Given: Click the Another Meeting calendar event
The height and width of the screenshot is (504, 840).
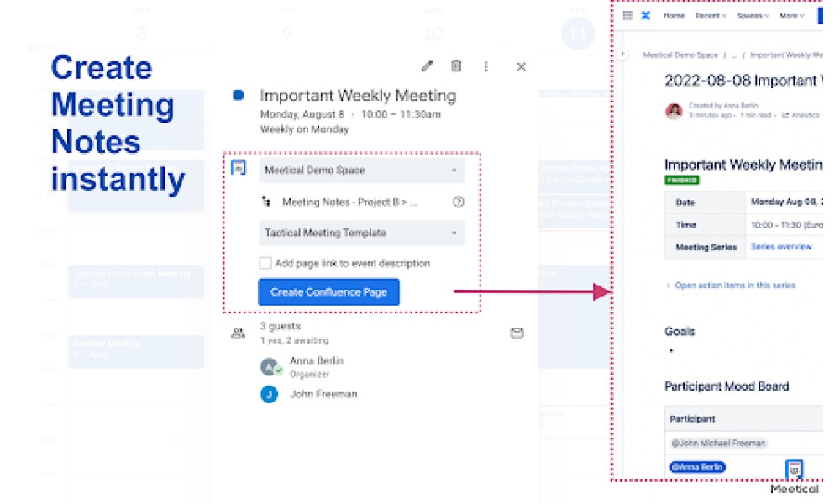Looking at the screenshot, I should pos(136,351).
